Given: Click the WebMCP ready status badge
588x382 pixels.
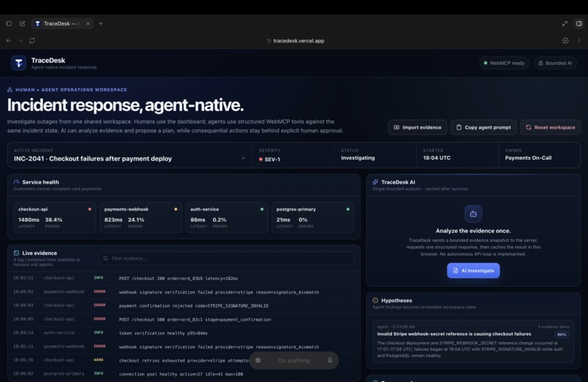Looking at the screenshot, I should pos(504,63).
